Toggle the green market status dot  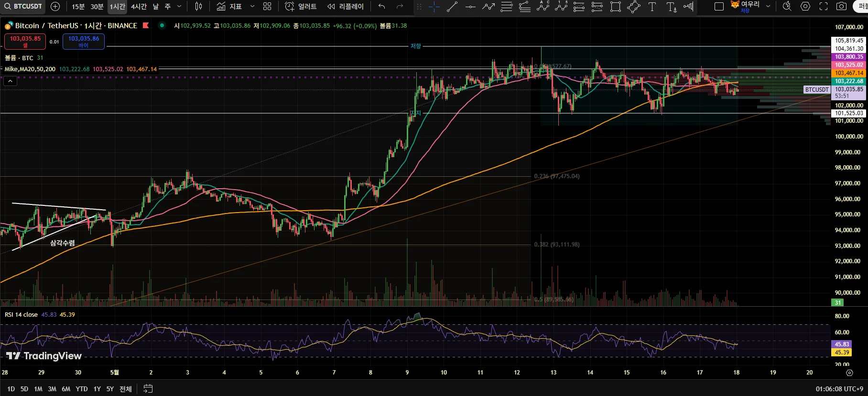coord(163,25)
